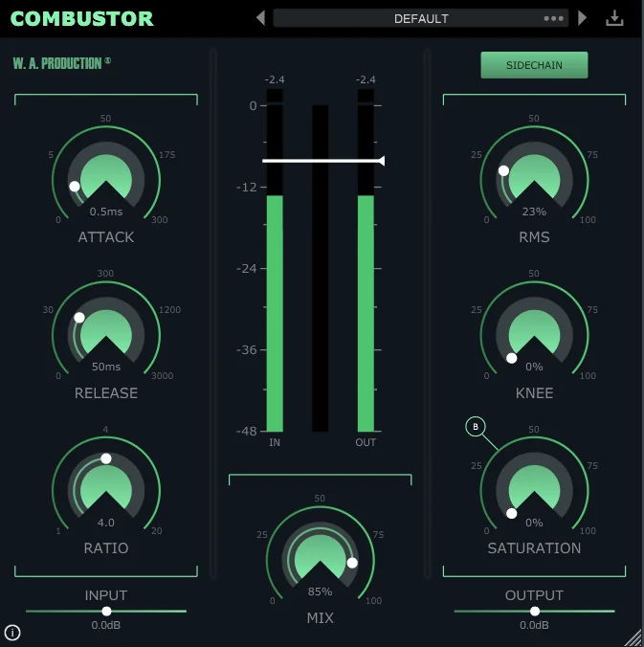
Task: Open the three-dots preset options menu
Action: pyautogui.click(x=553, y=18)
